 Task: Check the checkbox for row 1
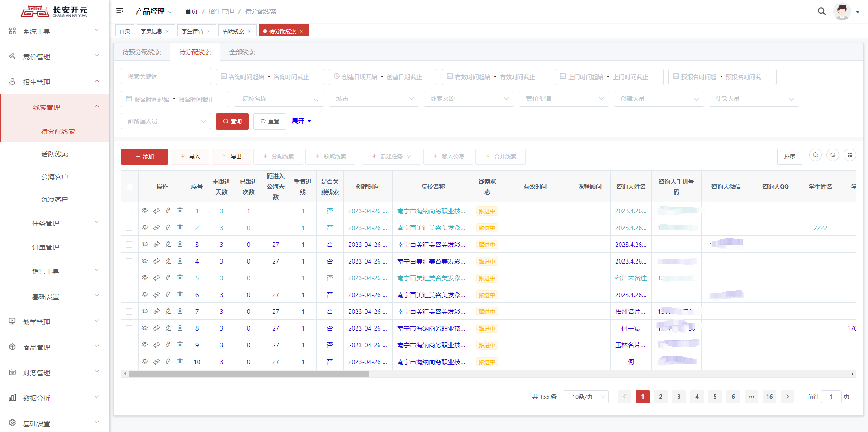(x=129, y=211)
